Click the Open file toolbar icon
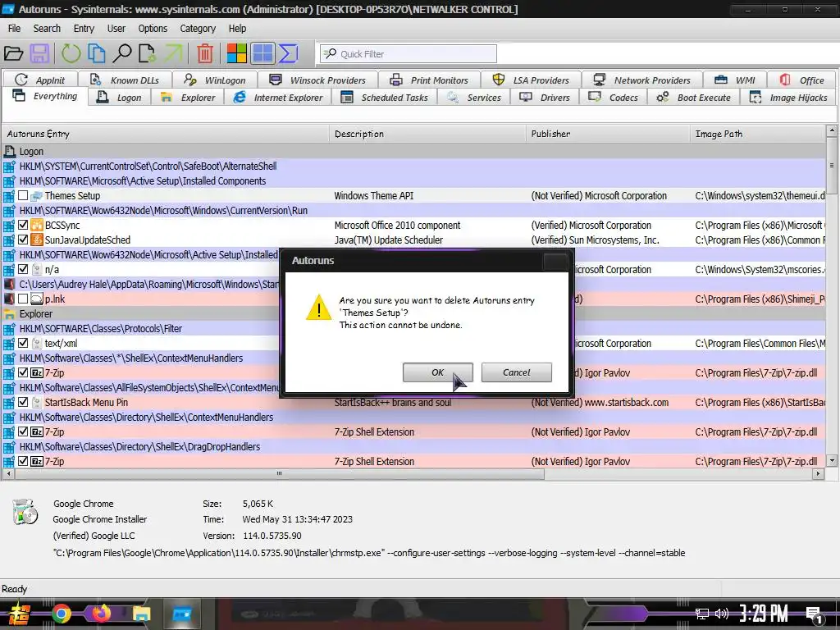The image size is (840, 630). click(13, 53)
